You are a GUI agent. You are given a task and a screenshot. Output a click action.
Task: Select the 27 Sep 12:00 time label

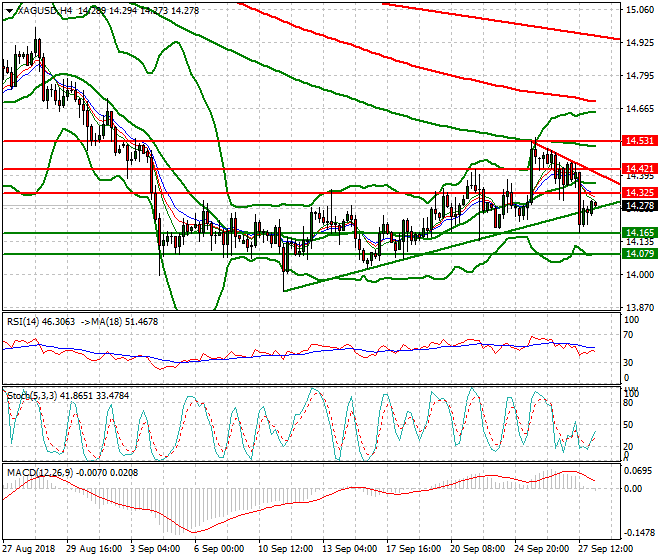(x=605, y=549)
